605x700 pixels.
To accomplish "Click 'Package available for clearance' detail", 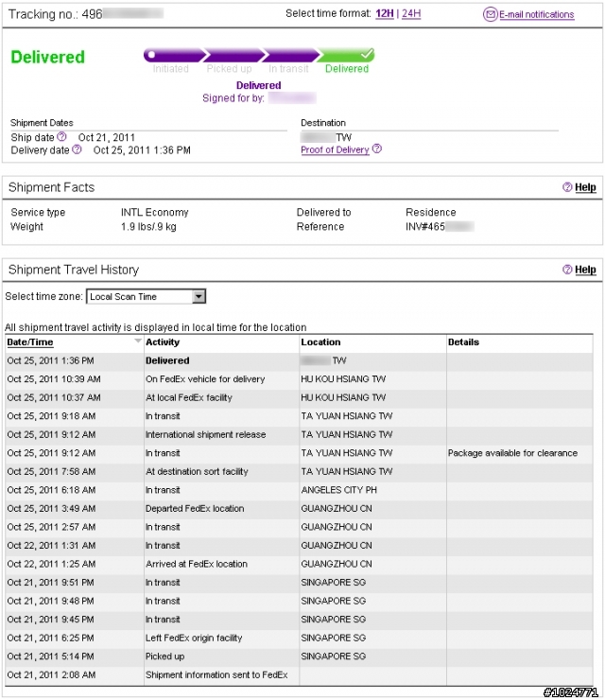I will coord(512,453).
